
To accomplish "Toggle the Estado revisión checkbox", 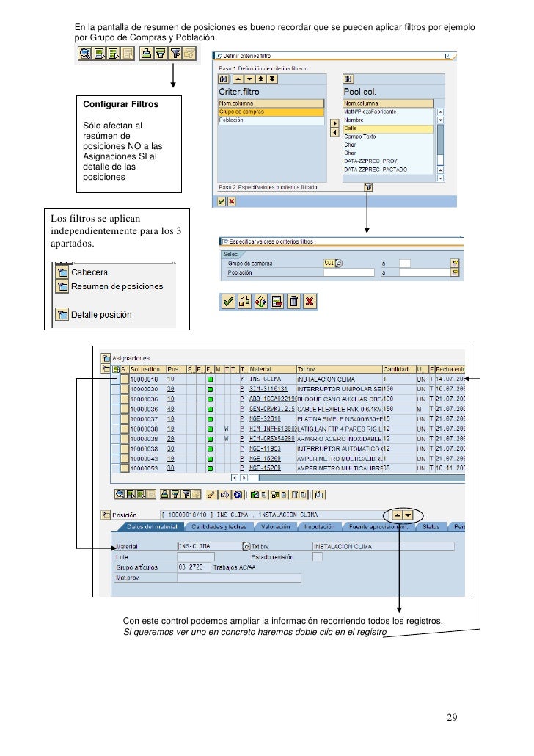I will click(x=317, y=557).
